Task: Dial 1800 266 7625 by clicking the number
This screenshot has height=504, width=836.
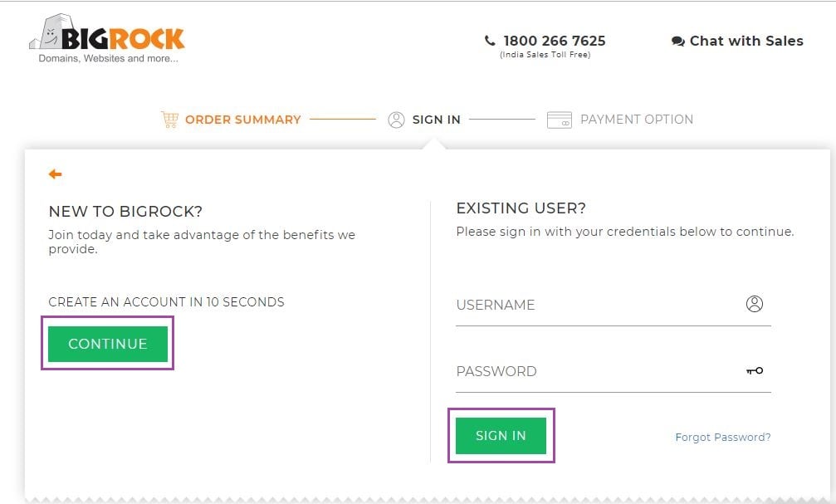Action: point(553,40)
